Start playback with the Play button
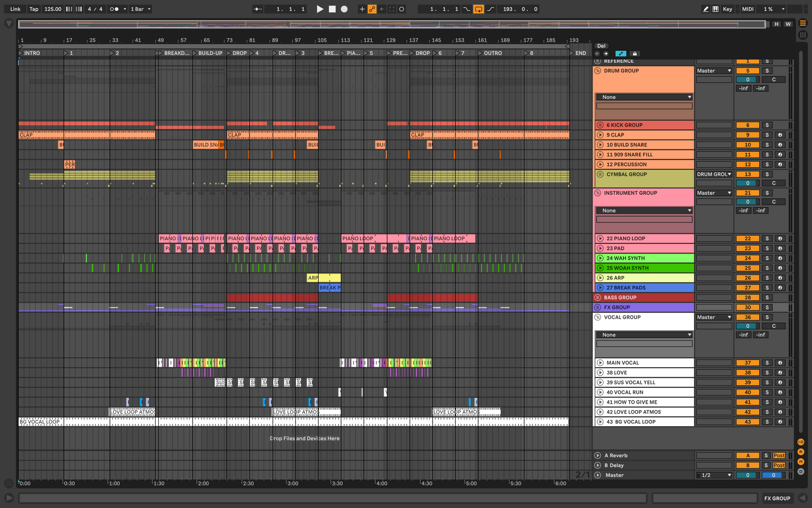Image resolution: width=812 pixels, height=508 pixels. click(320, 9)
